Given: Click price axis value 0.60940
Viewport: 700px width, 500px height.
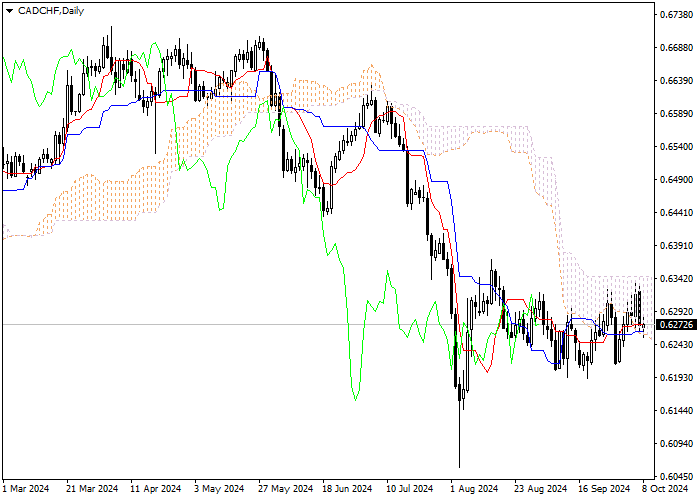Looking at the screenshot, I should pyautogui.click(x=677, y=444).
